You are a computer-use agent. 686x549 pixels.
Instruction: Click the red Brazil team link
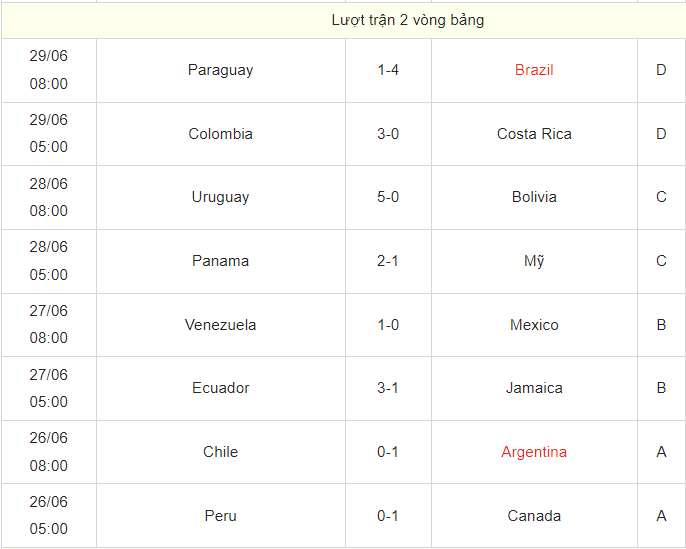(x=534, y=70)
